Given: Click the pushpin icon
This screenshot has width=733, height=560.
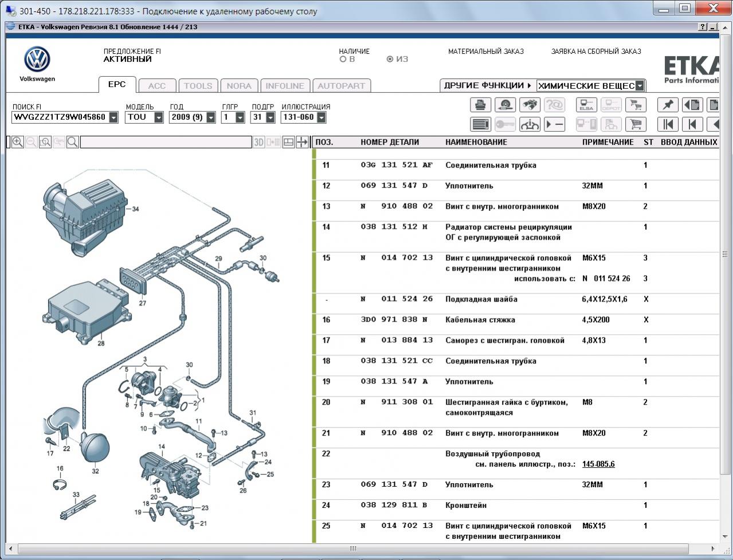Looking at the screenshot, I should click(668, 105).
